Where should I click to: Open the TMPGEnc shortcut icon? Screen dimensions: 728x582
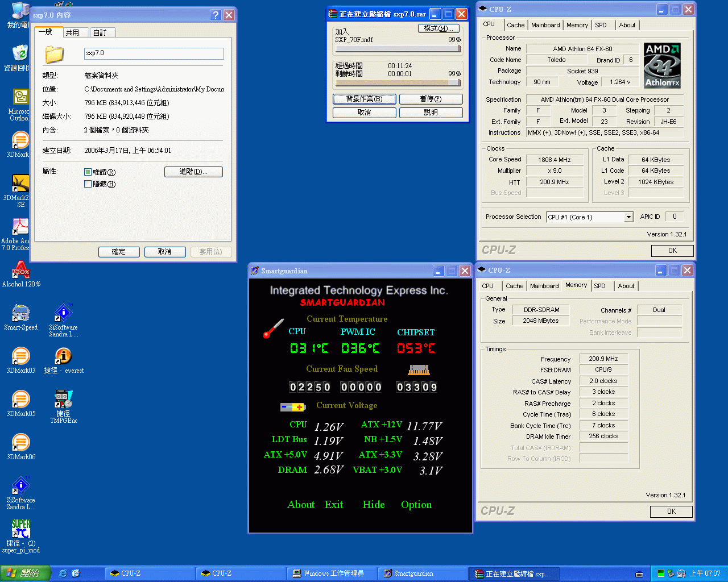[x=63, y=399]
